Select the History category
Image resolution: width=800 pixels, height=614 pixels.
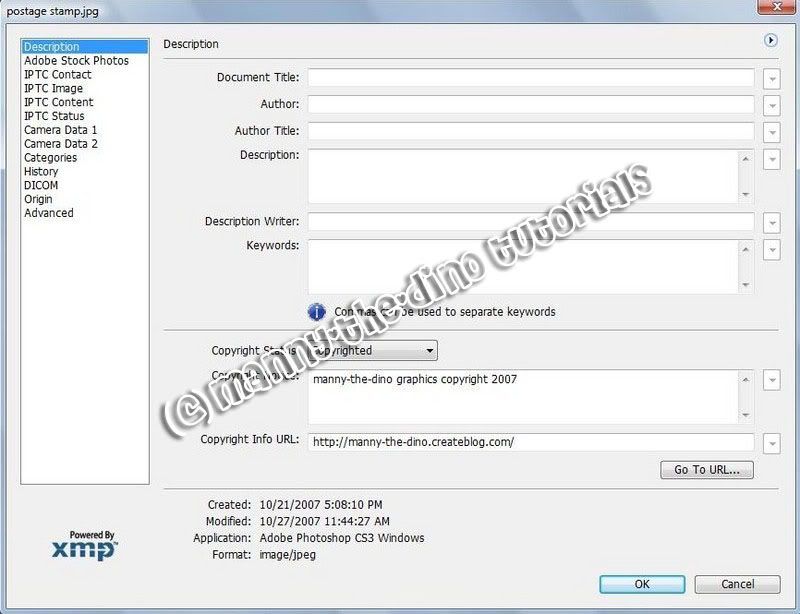coord(41,172)
